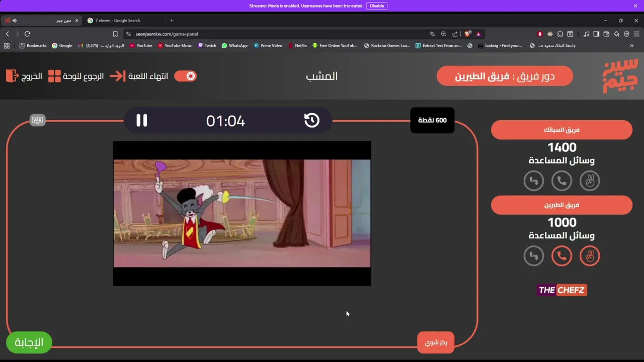Open the Brave Wallet icon
The width and height of the screenshot is (644, 362).
click(x=606, y=34)
